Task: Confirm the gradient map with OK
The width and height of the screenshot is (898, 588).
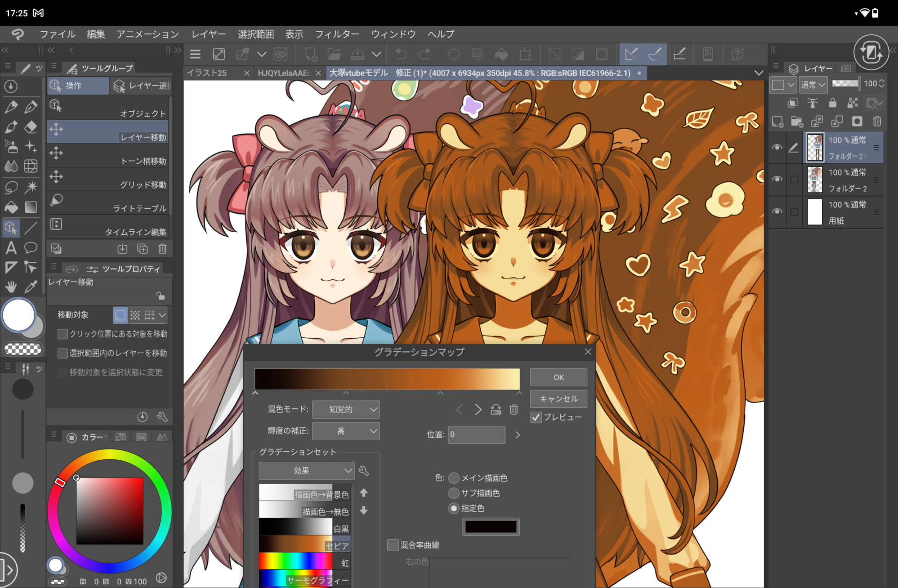Action: 558,377
